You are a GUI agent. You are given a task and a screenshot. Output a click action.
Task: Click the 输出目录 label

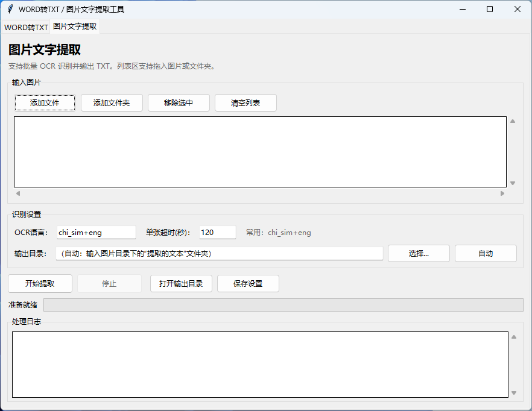(30, 253)
